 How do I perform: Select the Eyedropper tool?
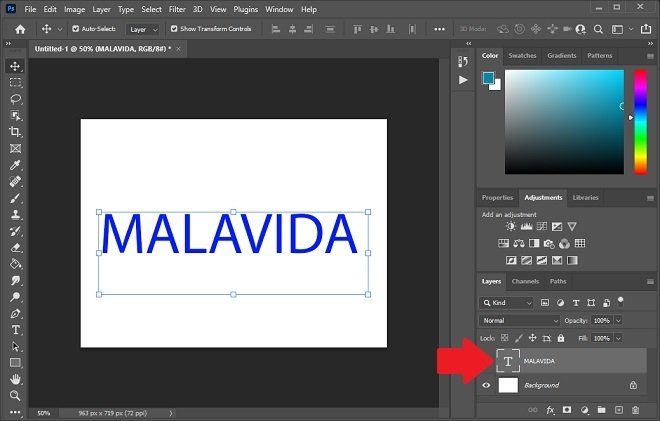15,165
